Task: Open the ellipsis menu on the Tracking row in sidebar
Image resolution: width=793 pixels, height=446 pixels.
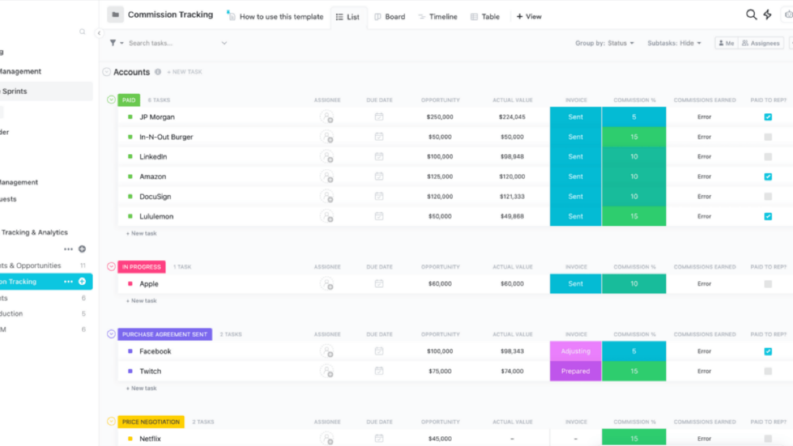Action: (x=68, y=281)
